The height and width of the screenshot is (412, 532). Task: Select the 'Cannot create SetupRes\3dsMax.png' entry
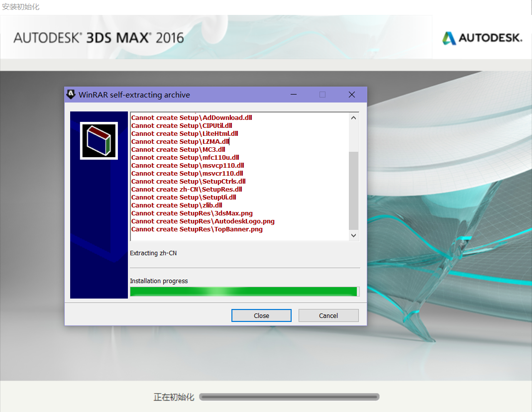191,213
